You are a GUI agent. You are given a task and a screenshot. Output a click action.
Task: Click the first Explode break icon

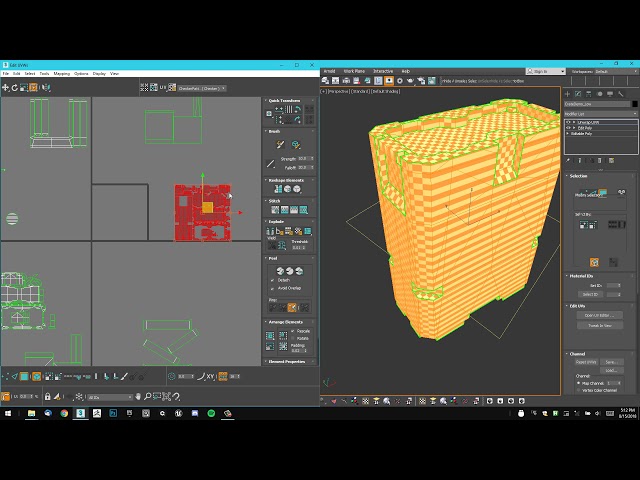(x=271, y=231)
